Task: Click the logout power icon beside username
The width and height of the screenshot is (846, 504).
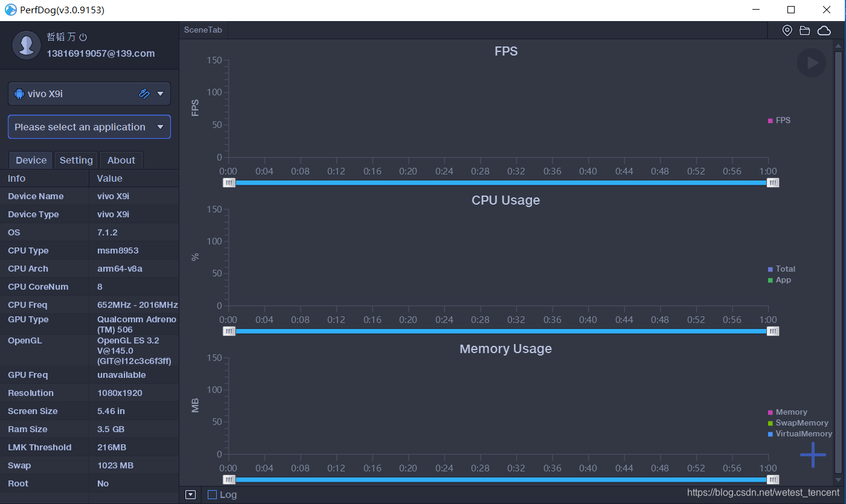Action: point(83,37)
